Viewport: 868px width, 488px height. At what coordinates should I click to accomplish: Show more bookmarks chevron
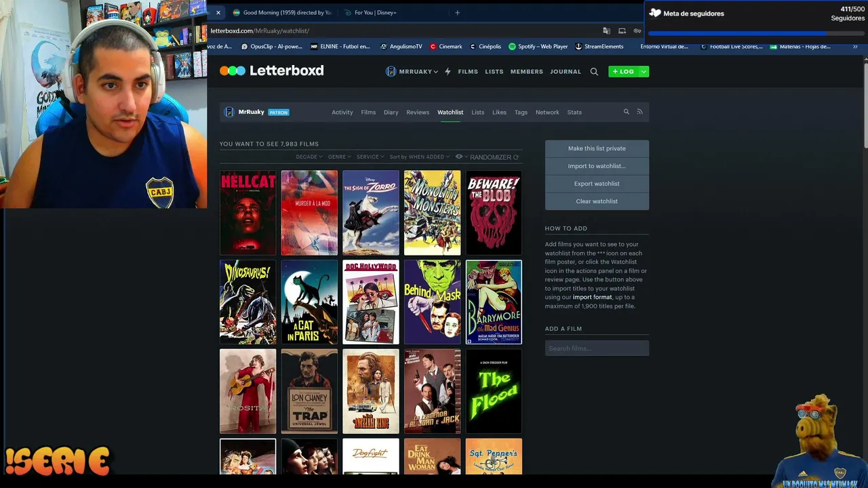[855, 47]
